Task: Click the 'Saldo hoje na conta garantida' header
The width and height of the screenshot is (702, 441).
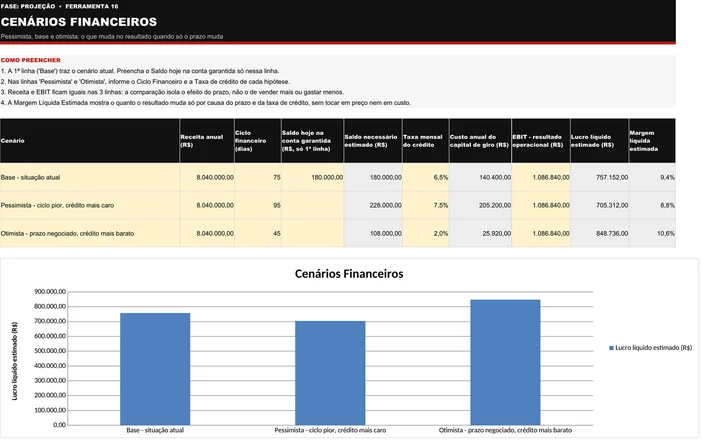Action: pyautogui.click(x=312, y=141)
